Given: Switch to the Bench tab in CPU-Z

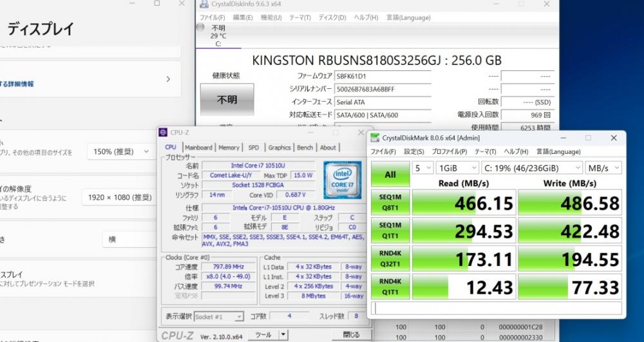Looking at the screenshot, I should tap(305, 147).
